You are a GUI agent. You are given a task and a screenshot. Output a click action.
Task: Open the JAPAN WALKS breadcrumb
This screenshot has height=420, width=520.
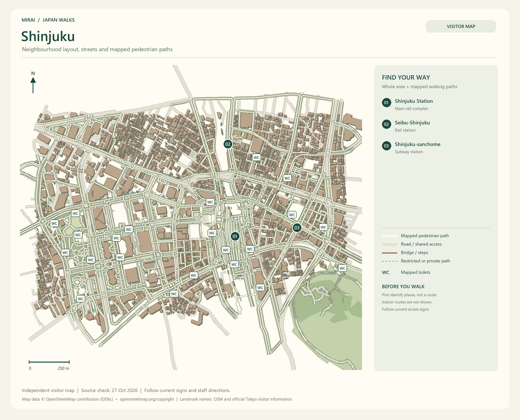pyautogui.click(x=59, y=20)
